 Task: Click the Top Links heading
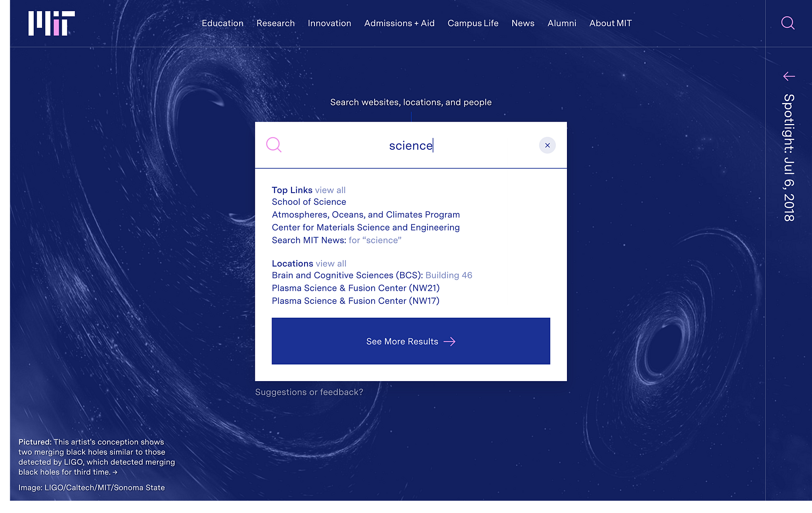click(292, 190)
